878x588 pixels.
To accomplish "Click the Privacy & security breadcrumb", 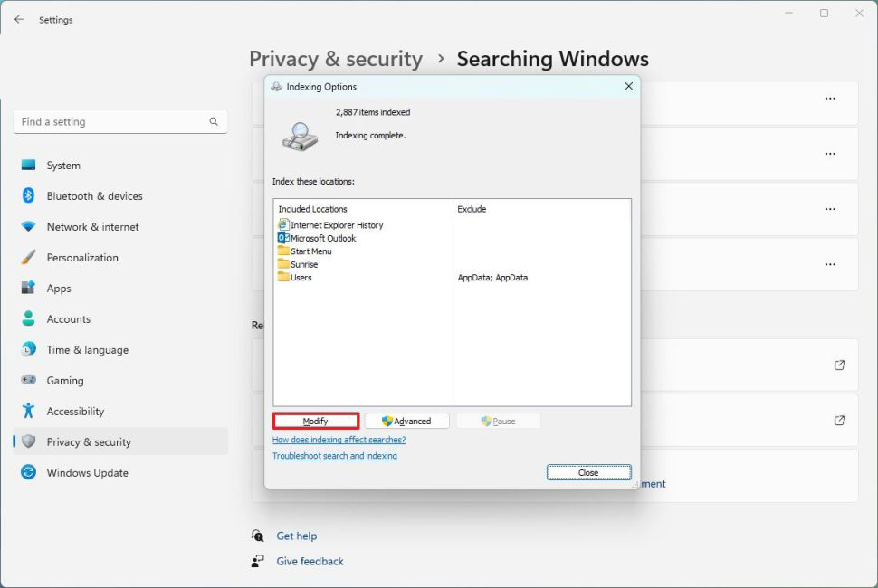I will pos(336,60).
